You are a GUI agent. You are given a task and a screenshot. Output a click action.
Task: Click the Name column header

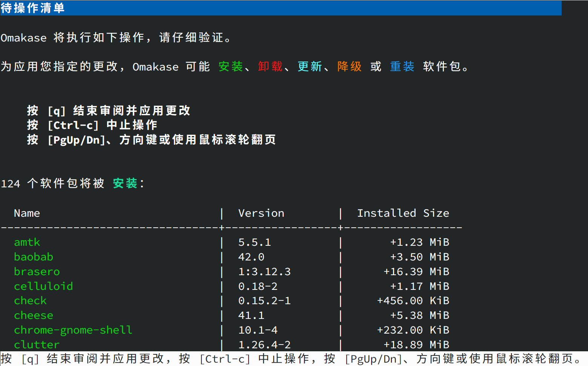click(x=27, y=213)
